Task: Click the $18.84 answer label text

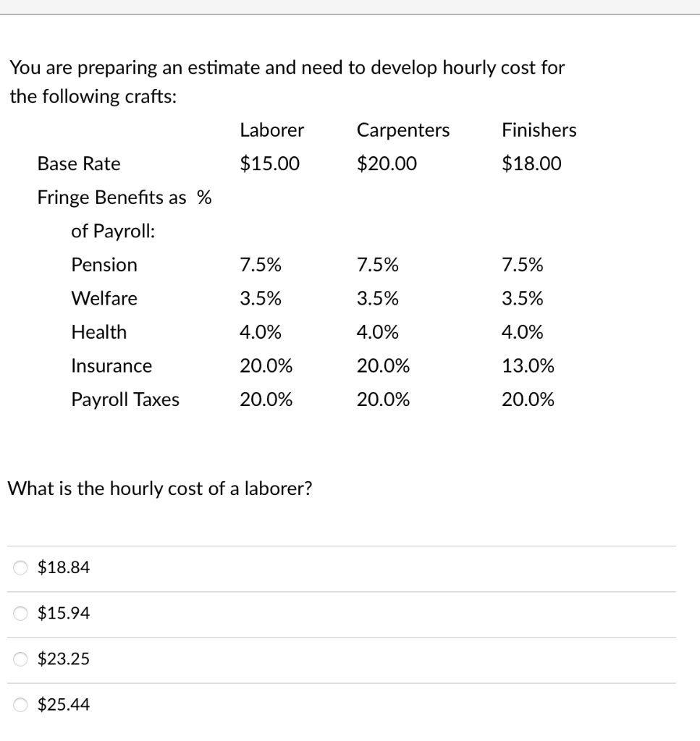Action: pyautogui.click(x=62, y=568)
